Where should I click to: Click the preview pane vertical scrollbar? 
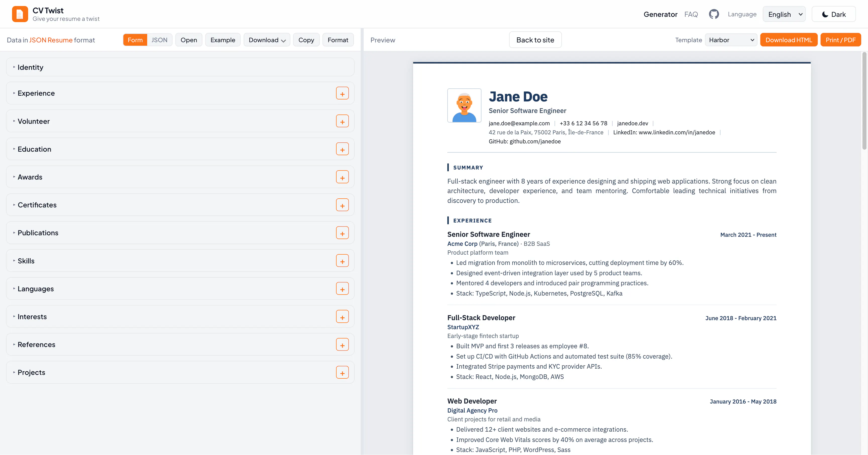(x=864, y=101)
